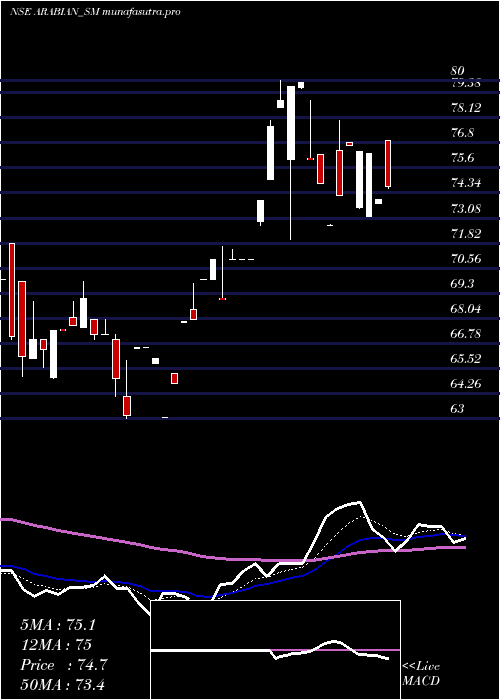Screen dimensions: 500x700
Task: Click the 76.8 price axis label
Action: click(463, 133)
